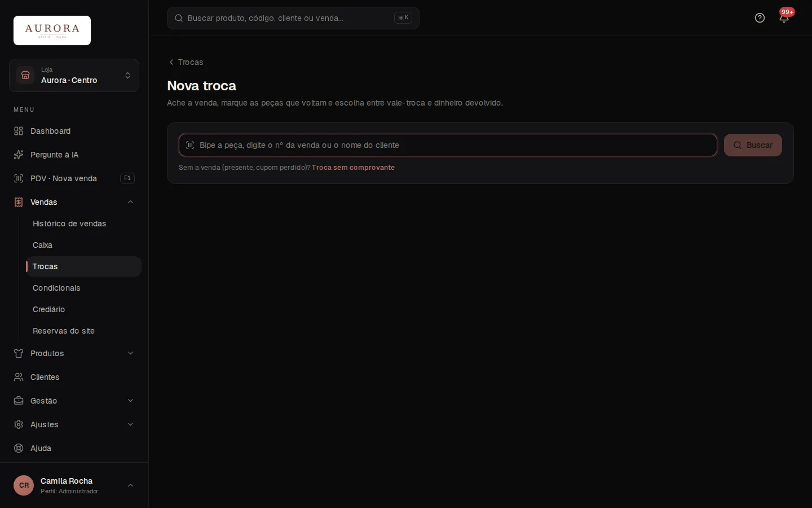Click the Perfil: Administrador text

pos(69,492)
